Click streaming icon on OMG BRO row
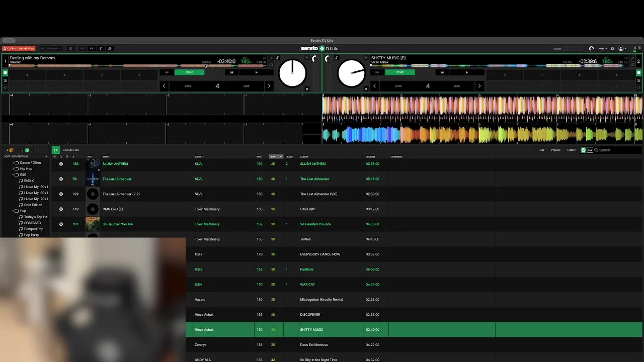The width and height of the screenshot is (644, 362). [x=61, y=209]
